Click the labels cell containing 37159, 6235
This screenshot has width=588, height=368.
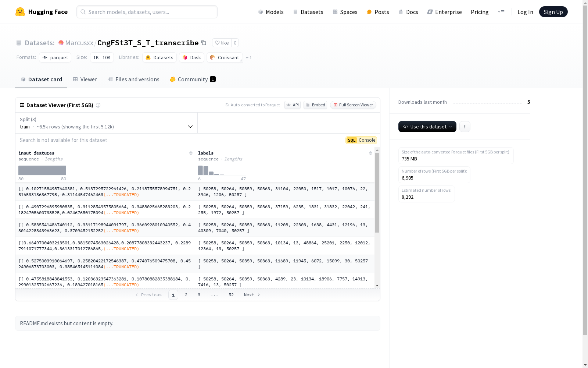click(285, 210)
